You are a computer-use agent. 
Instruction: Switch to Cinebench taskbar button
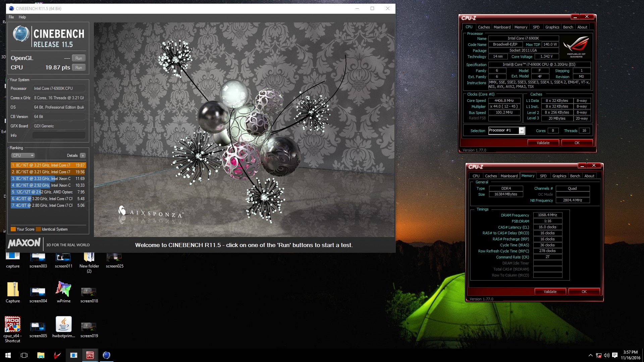[x=106, y=355]
